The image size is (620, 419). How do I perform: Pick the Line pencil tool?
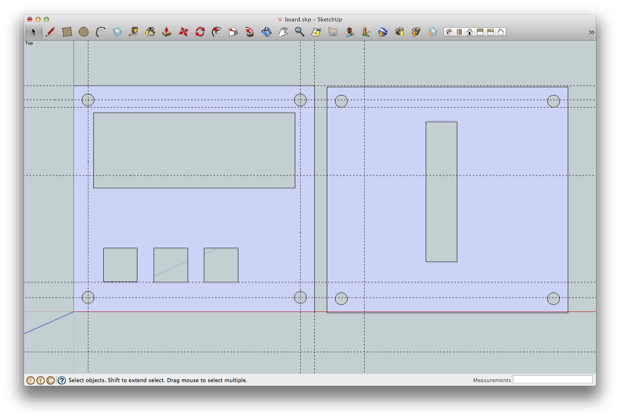point(50,32)
